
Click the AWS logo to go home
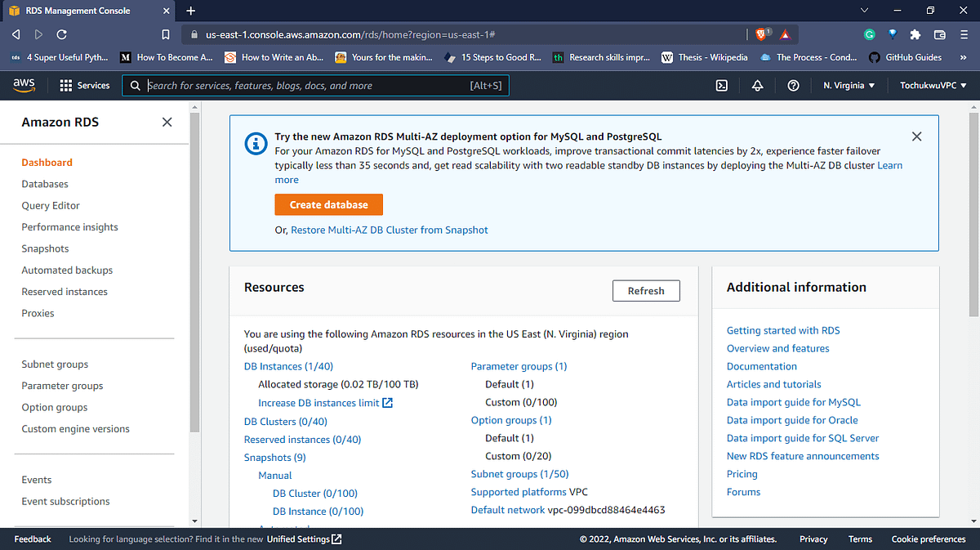point(24,85)
